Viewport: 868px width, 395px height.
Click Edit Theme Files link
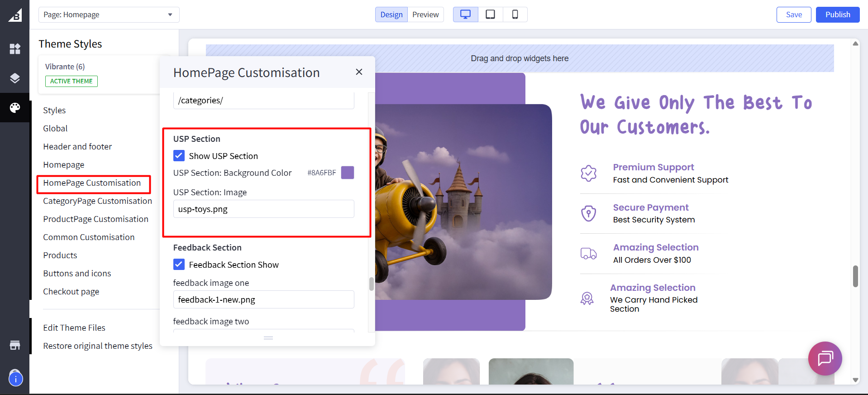coord(74,328)
